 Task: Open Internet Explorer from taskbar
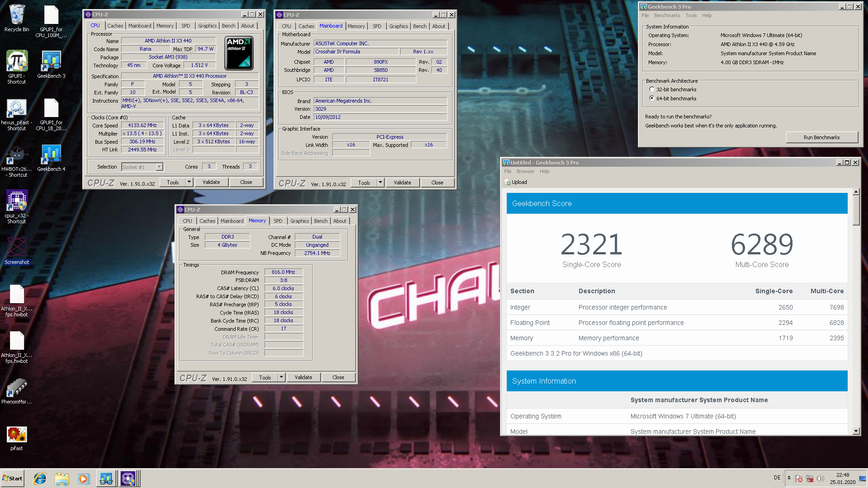(x=40, y=479)
